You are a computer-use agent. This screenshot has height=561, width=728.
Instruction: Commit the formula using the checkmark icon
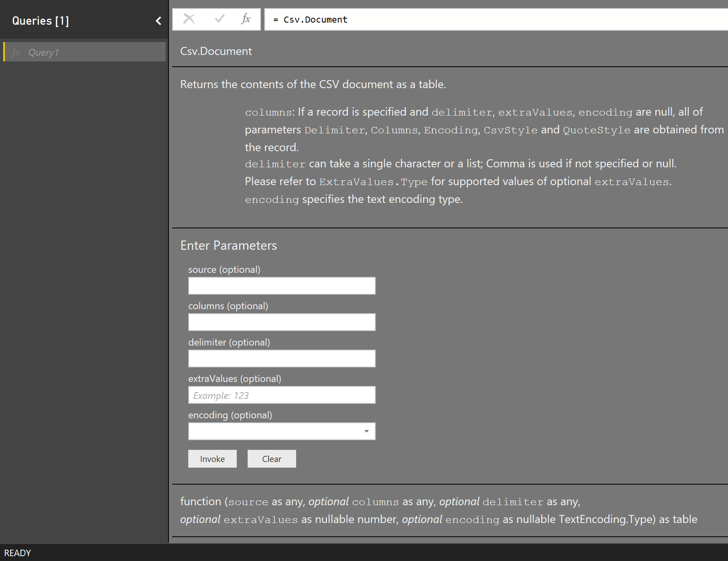(219, 19)
